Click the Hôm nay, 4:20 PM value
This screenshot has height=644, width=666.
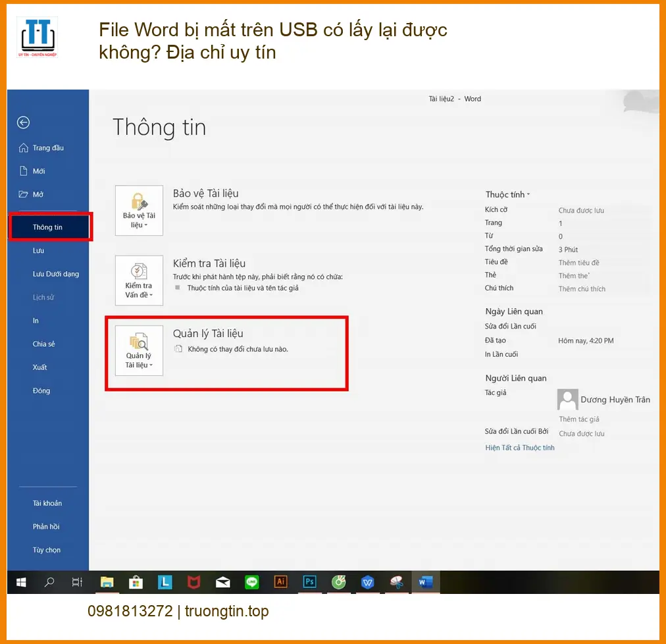pos(586,340)
